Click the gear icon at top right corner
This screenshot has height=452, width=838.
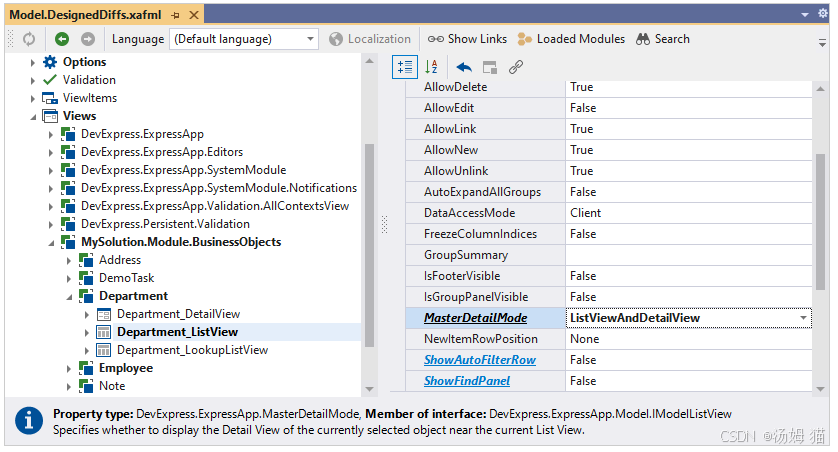point(823,13)
